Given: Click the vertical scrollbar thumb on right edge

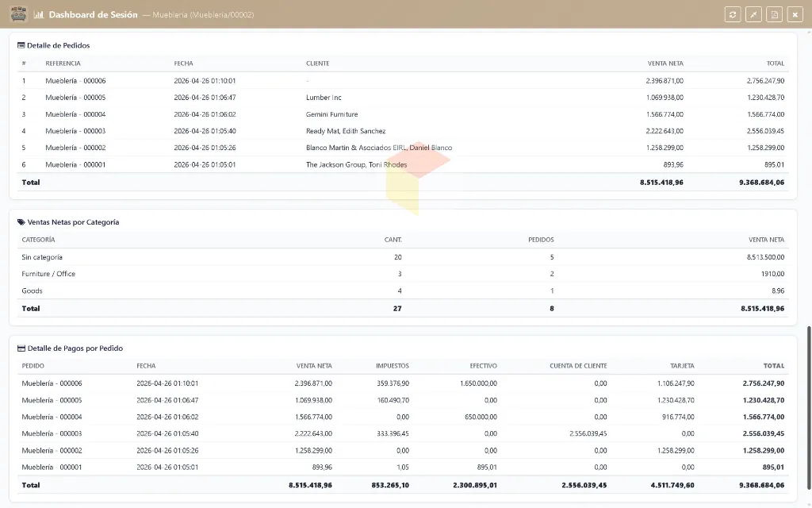Looking at the screenshot, I should coord(809,407).
